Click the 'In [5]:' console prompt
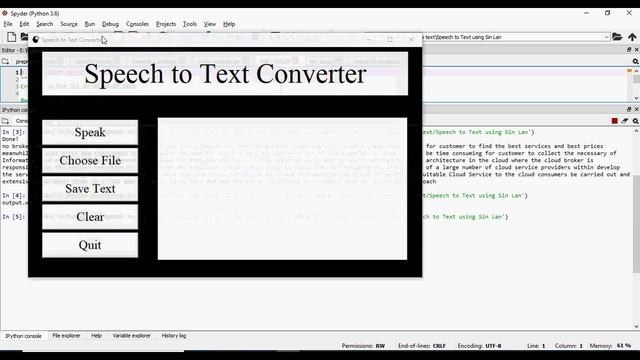This screenshot has height=360, width=640. (13, 217)
